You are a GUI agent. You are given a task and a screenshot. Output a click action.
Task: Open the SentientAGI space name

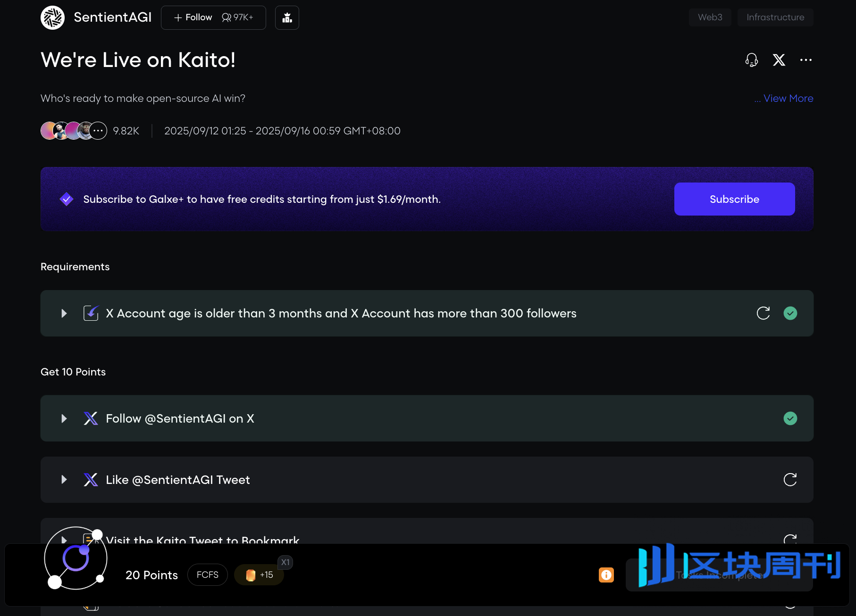tap(112, 17)
